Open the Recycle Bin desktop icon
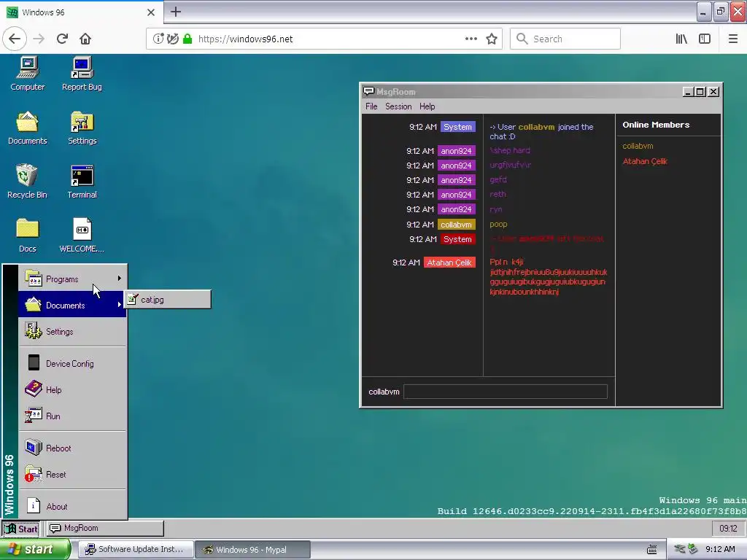 tap(27, 181)
